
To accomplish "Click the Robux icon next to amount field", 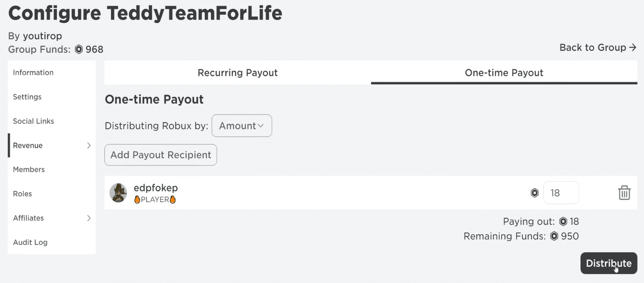I will 535,193.
